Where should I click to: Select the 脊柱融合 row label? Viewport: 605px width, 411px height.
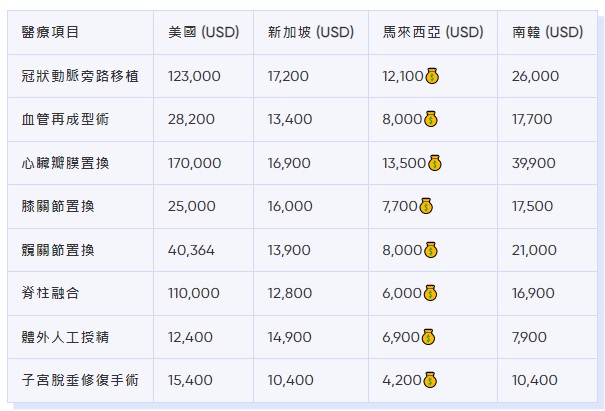coord(51,293)
